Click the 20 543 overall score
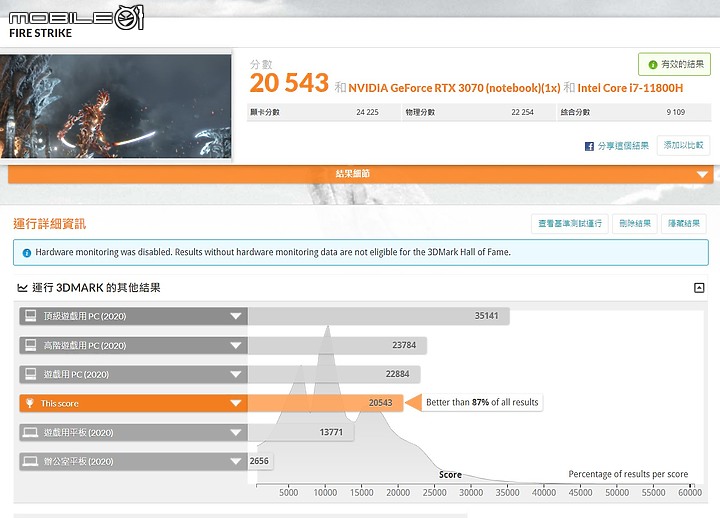This screenshot has width=720, height=518. (x=289, y=83)
